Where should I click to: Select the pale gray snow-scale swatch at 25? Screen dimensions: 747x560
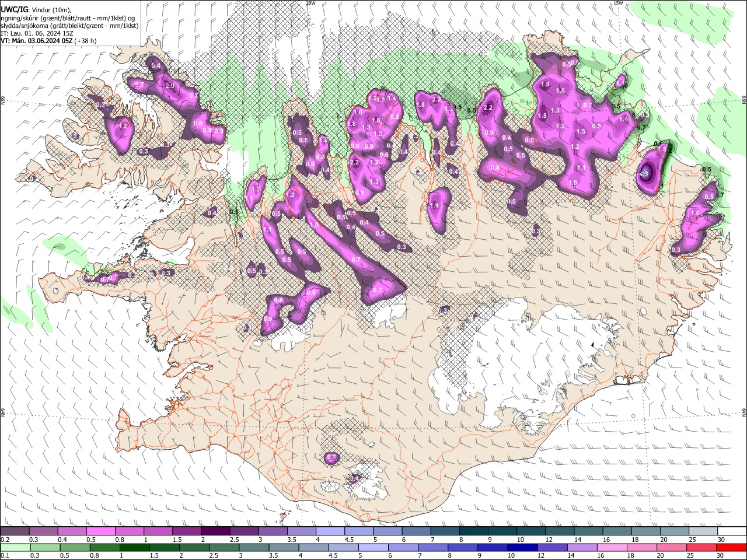(704, 531)
